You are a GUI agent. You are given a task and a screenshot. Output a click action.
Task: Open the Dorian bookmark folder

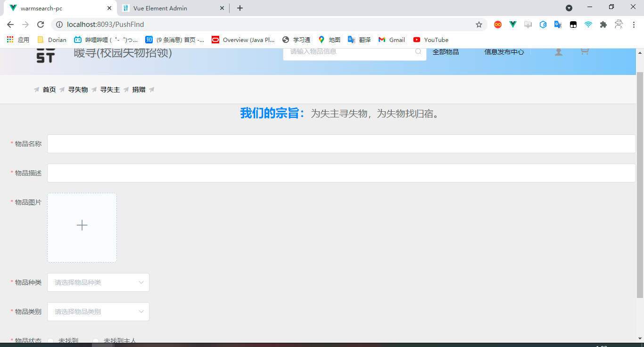pyautogui.click(x=52, y=40)
